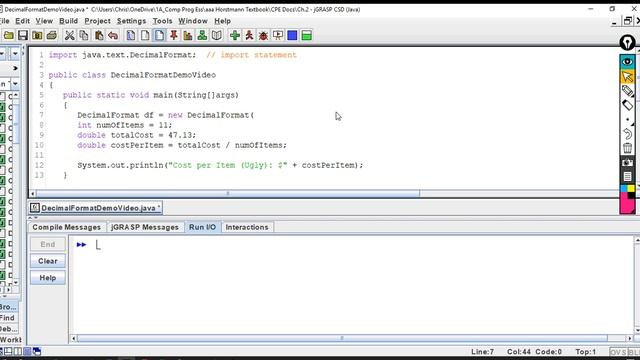Click line 7 DecimalFormat df code text
The height and width of the screenshot is (360, 640).
tap(166, 115)
